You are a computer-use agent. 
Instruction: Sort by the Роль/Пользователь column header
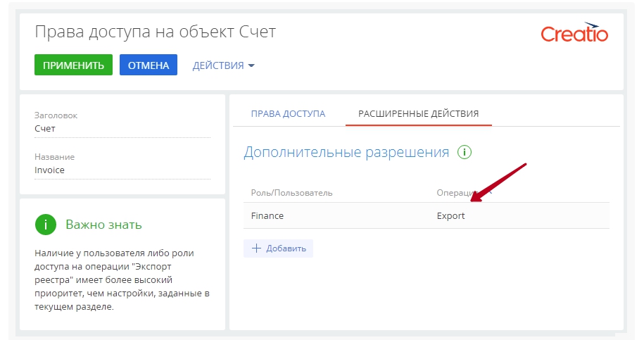[x=291, y=192]
